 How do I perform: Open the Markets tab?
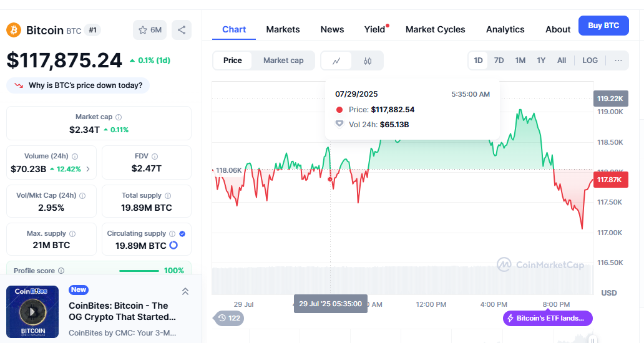coord(283,29)
